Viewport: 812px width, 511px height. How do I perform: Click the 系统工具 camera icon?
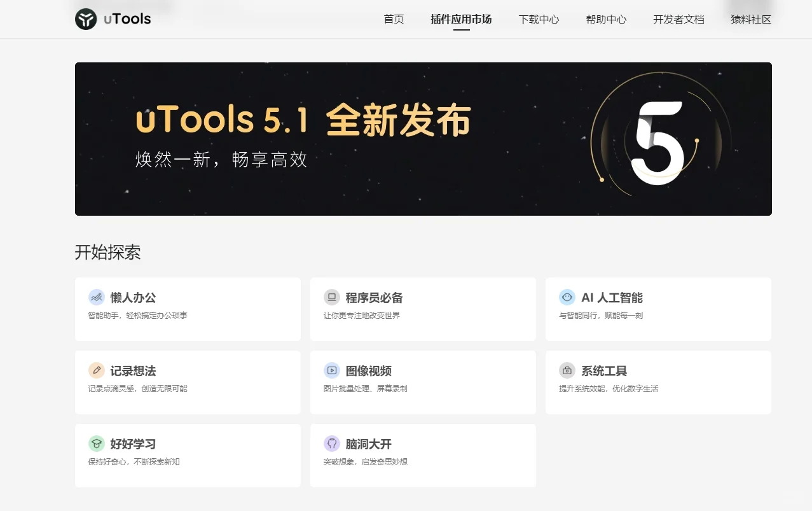click(567, 370)
